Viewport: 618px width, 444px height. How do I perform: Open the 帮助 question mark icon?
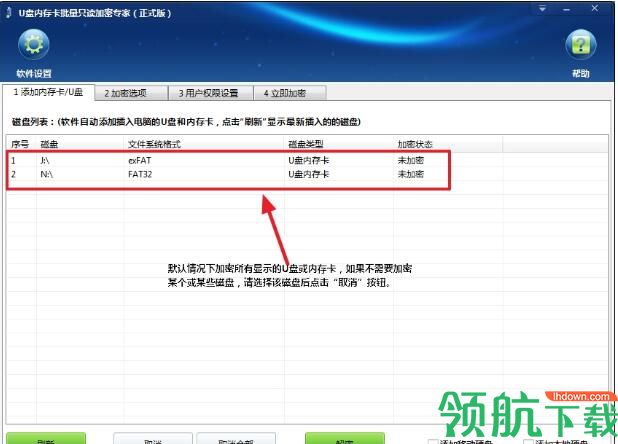click(581, 45)
